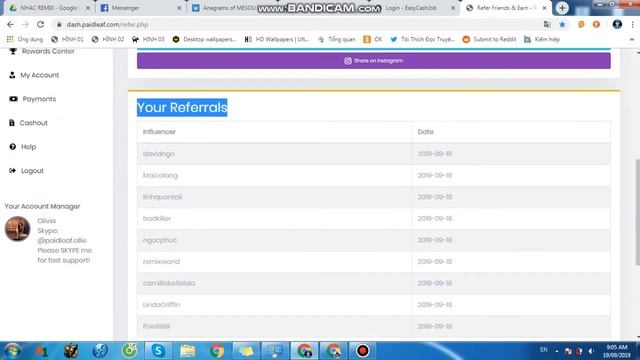Viewport: 640px width, 360px height.
Task: Open Chrome profile avatar
Action: pyautogui.click(x=617, y=24)
